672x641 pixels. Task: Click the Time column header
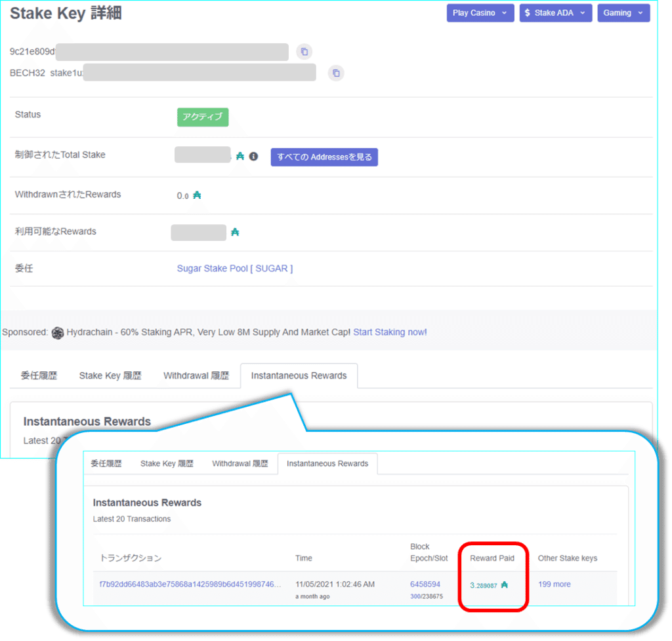303,558
